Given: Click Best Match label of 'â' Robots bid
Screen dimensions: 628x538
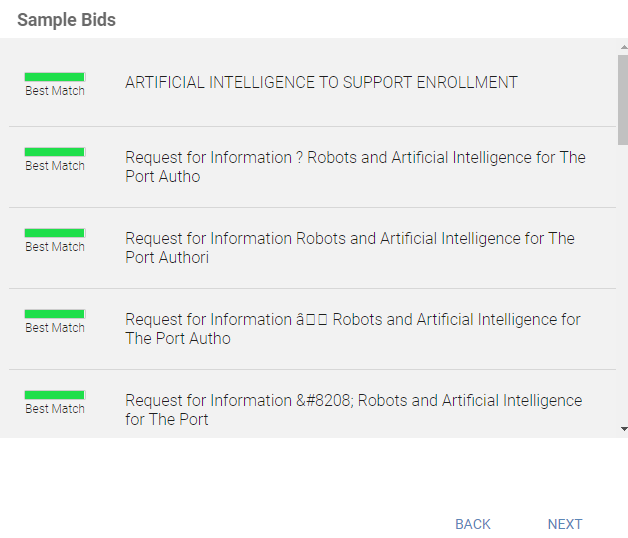Looking at the screenshot, I should 55,328.
